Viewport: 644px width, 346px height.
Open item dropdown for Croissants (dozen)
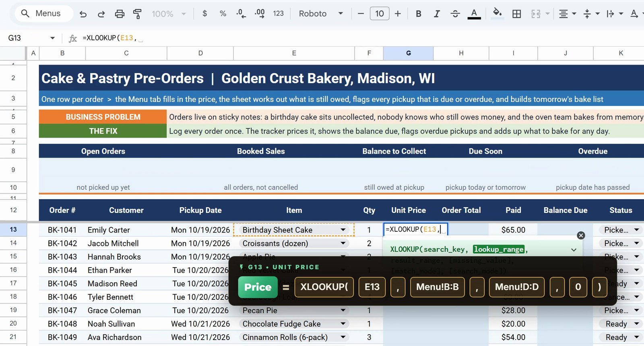pos(343,243)
